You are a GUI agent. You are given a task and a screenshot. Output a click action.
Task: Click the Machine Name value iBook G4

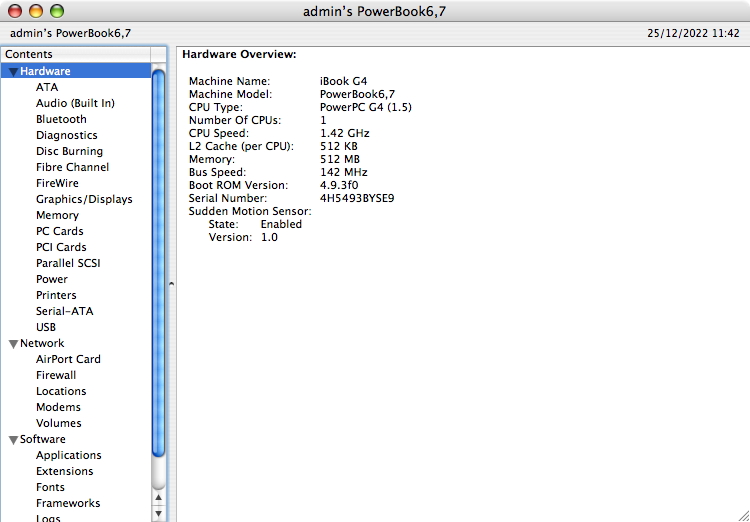click(x=343, y=81)
